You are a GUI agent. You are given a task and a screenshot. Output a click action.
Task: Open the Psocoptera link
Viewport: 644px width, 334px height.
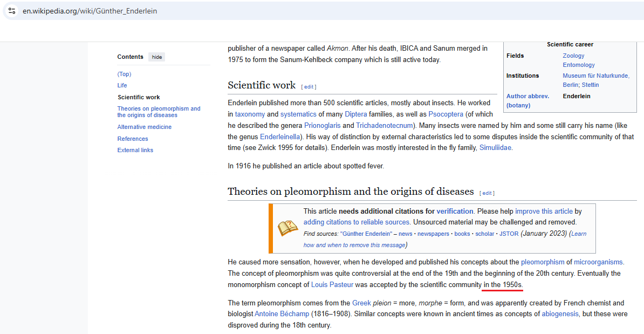446,114
